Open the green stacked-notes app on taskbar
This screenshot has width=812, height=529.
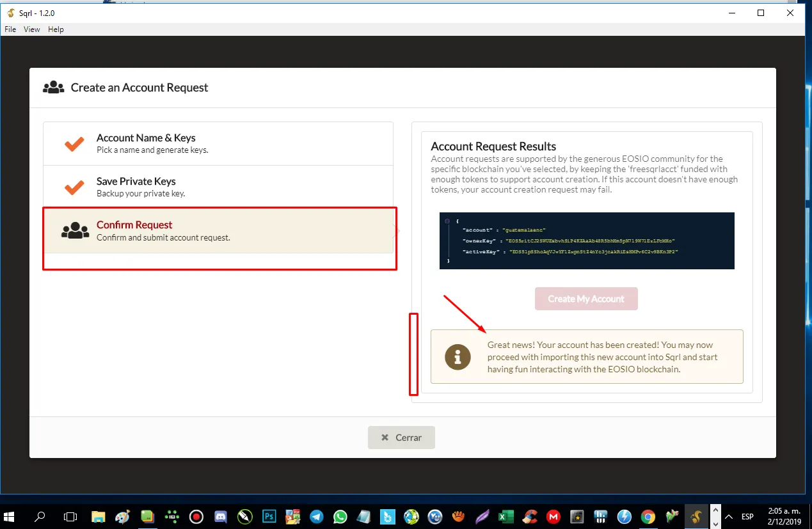pyautogui.click(x=147, y=516)
